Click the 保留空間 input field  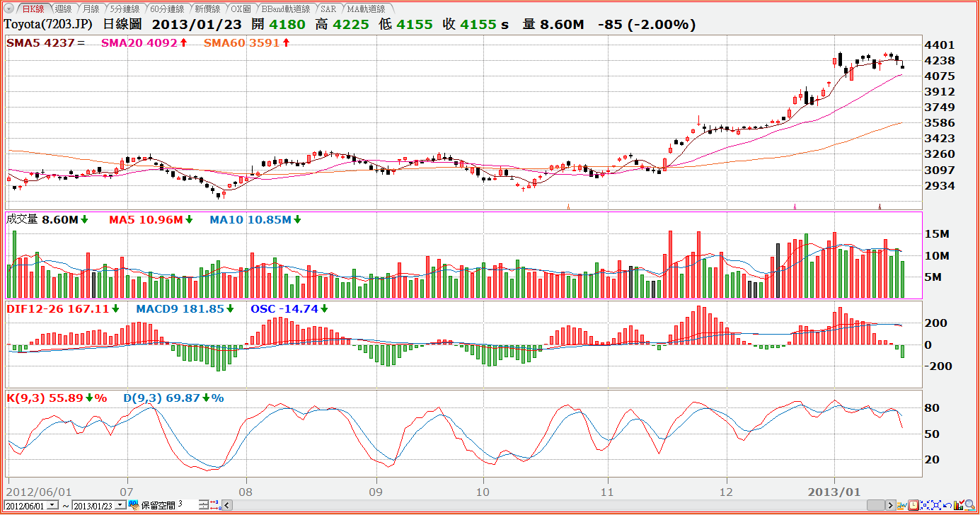coord(188,505)
